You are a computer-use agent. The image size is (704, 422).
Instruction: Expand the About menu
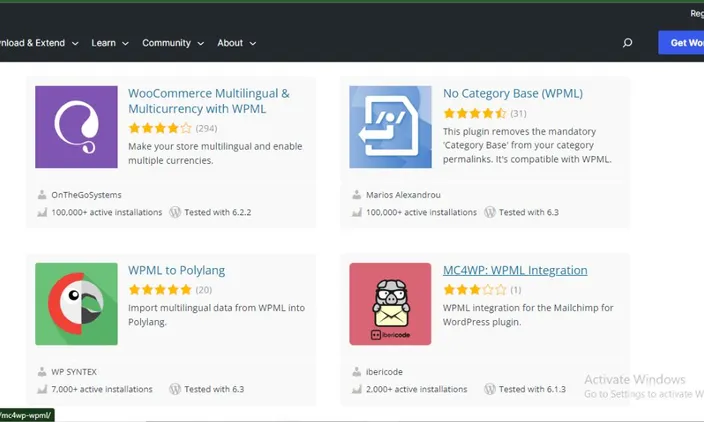click(x=237, y=43)
